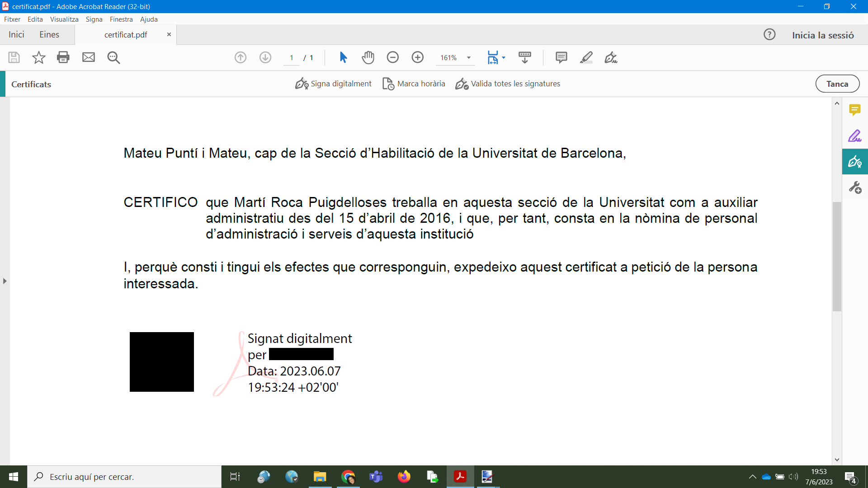868x488 pixels.
Task: Click the star bookmark icon
Action: pyautogui.click(x=39, y=57)
